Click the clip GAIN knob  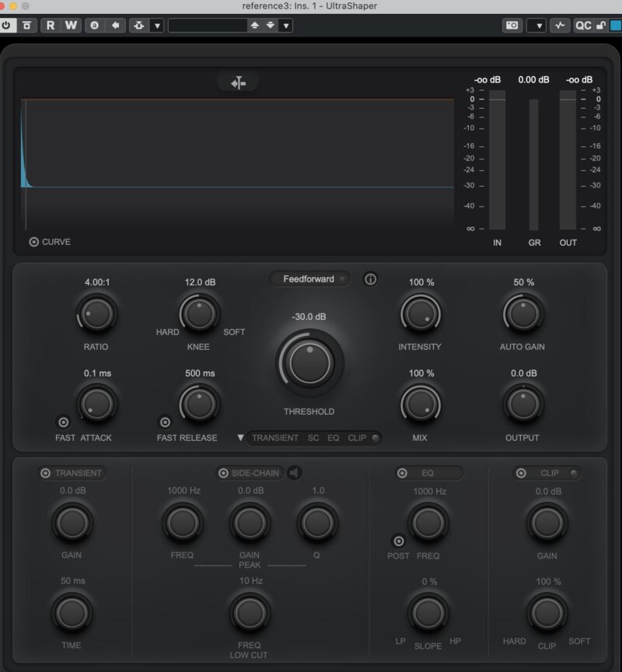[547, 523]
